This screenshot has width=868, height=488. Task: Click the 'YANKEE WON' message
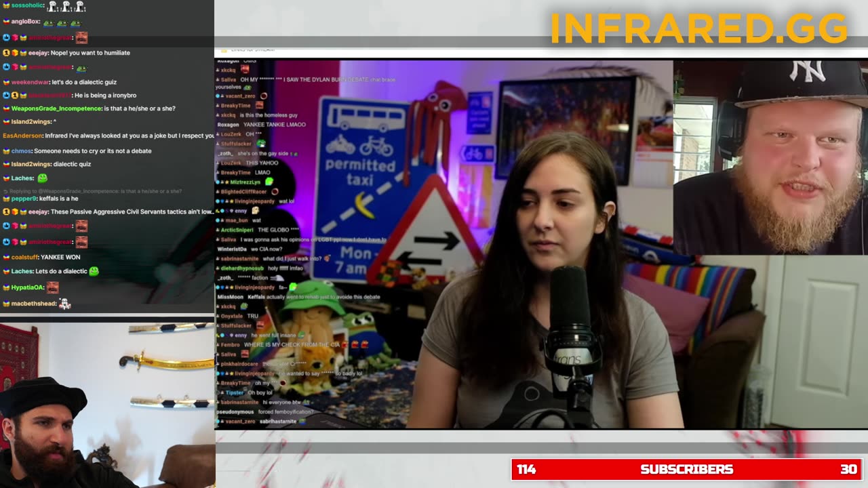tap(60, 258)
